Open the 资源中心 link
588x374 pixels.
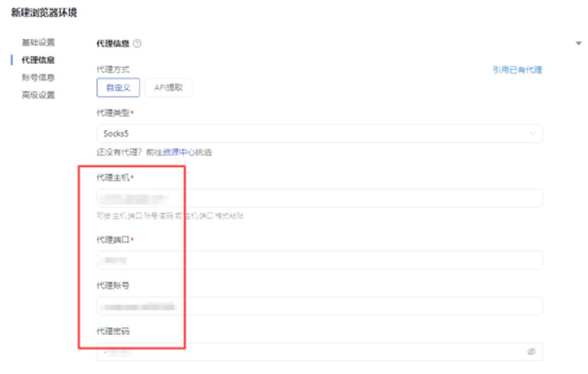coord(179,152)
